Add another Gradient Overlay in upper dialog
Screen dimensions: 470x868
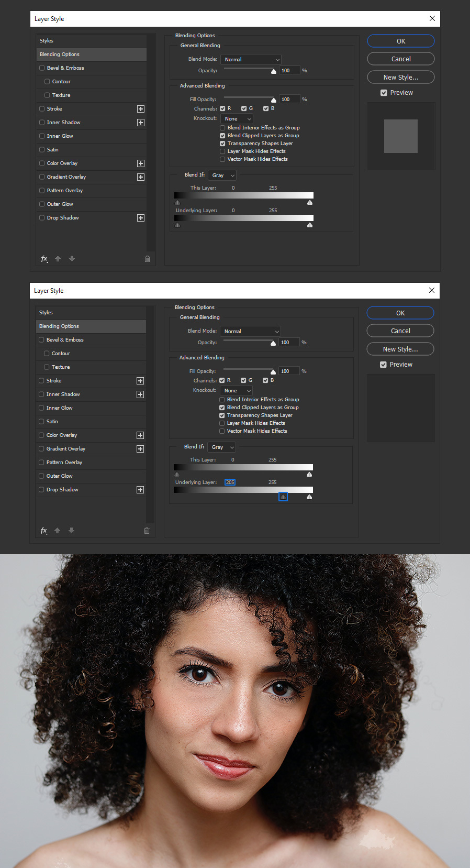141,177
